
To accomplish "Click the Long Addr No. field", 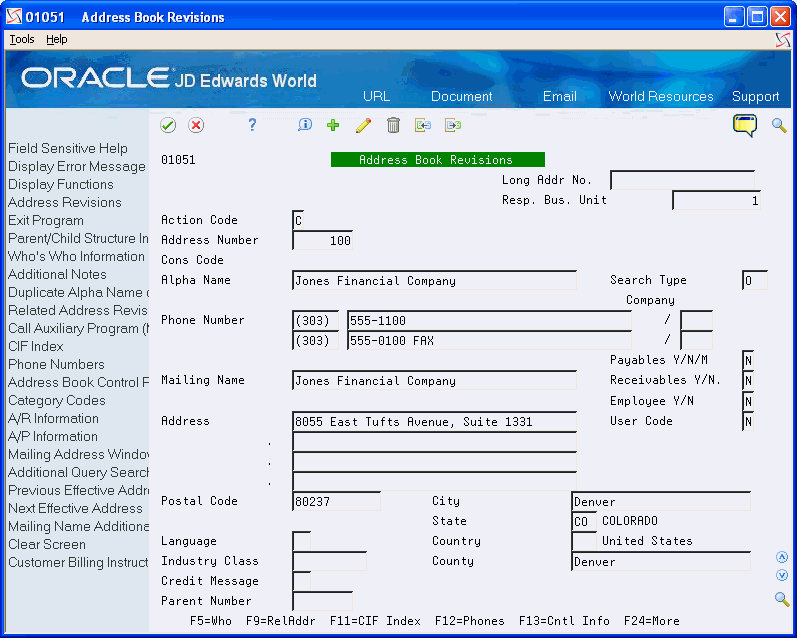I will click(x=682, y=180).
